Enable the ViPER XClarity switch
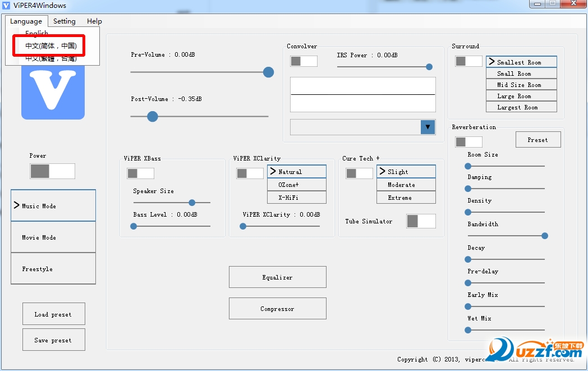This screenshot has width=588, height=371. click(x=250, y=173)
